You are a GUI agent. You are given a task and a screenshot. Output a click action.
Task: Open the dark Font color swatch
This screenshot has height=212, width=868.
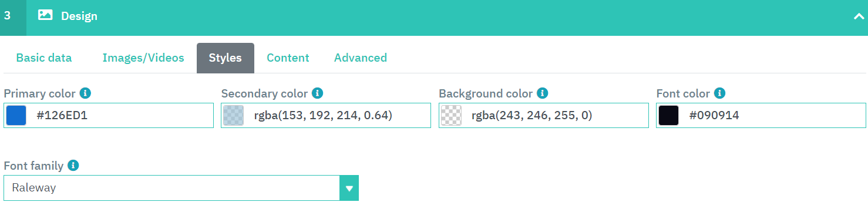point(669,116)
